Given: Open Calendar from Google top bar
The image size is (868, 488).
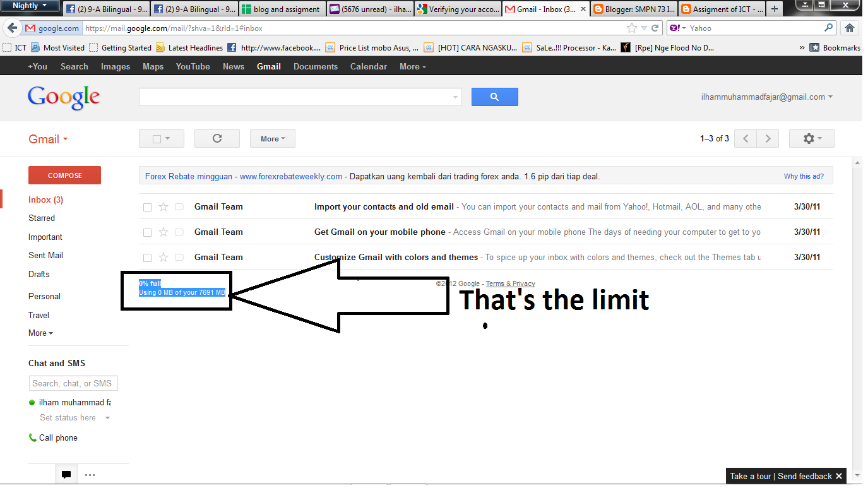Looking at the screenshot, I should [x=369, y=66].
